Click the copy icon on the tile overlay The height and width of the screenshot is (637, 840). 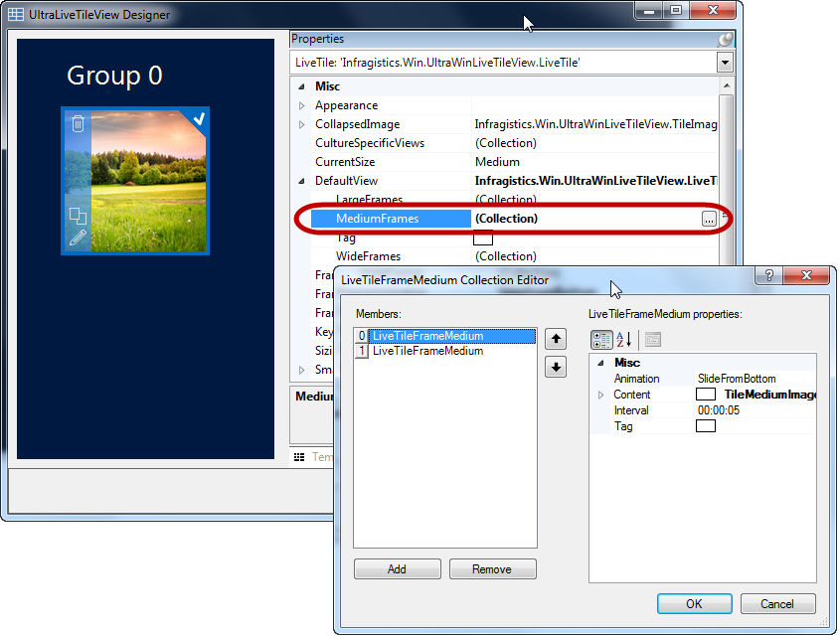tap(78, 216)
